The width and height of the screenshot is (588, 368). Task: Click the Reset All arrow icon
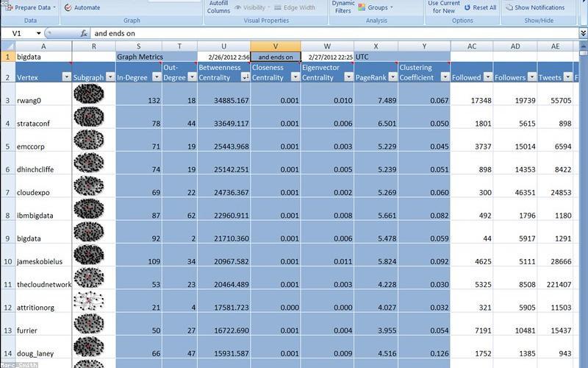[x=467, y=7]
